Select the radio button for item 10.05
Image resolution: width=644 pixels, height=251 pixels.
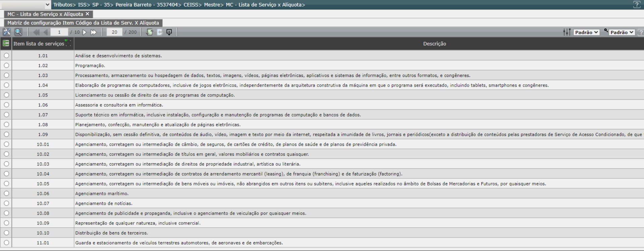6,184
